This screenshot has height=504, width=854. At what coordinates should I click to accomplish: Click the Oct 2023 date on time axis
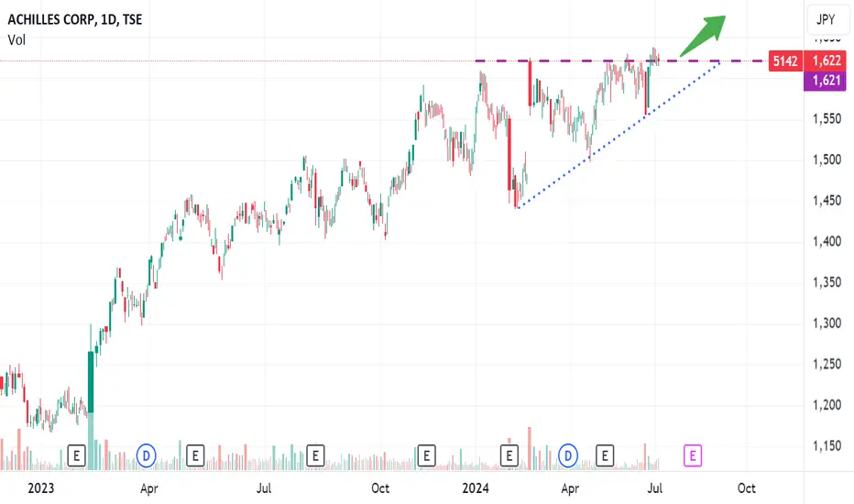[x=380, y=488]
